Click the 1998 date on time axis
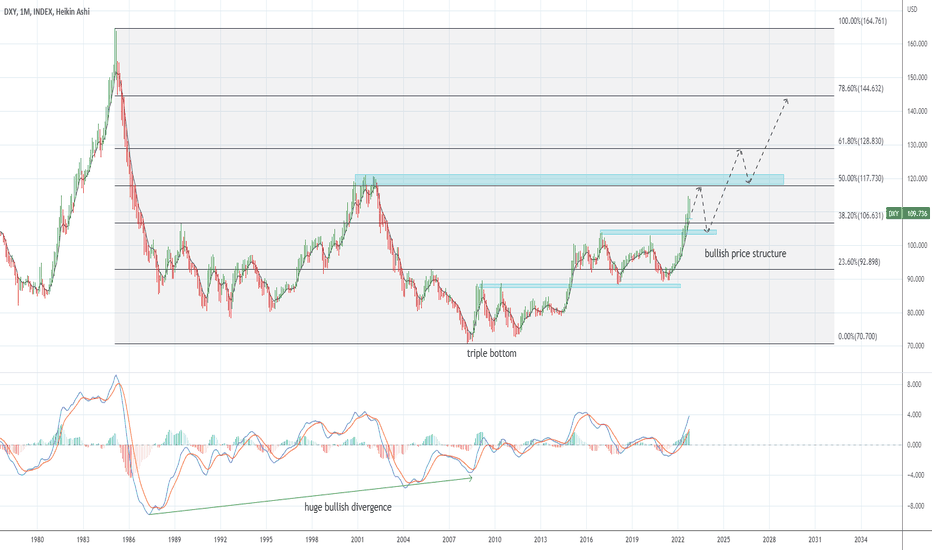Image resolution: width=932 pixels, height=550 pixels. point(311,540)
